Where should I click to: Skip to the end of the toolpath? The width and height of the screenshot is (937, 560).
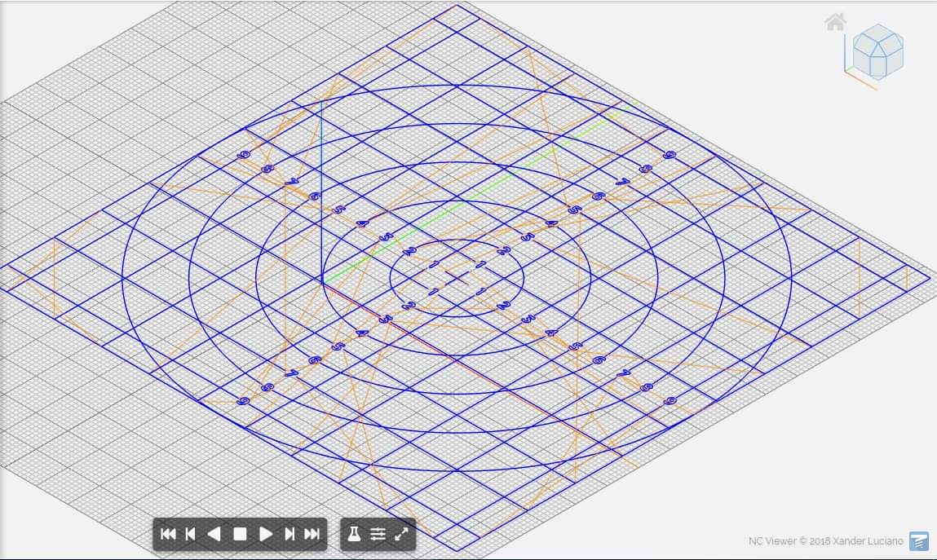pyautogui.click(x=312, y=534)
